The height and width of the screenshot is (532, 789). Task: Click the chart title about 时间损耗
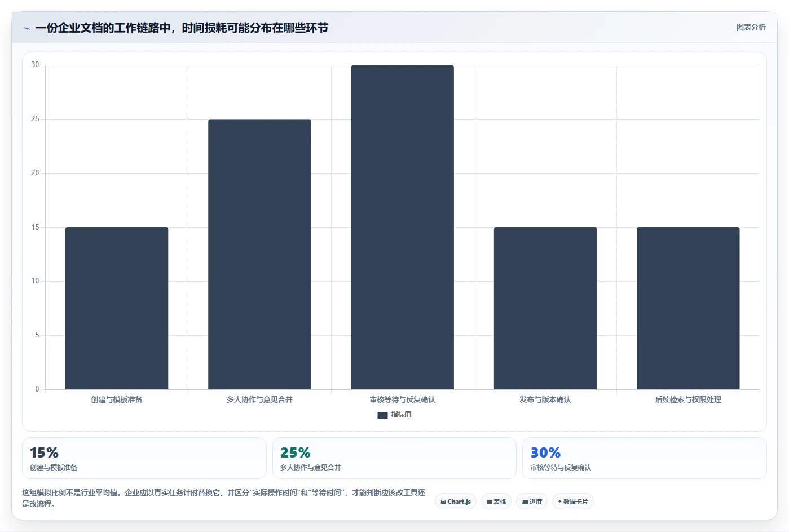182,28
